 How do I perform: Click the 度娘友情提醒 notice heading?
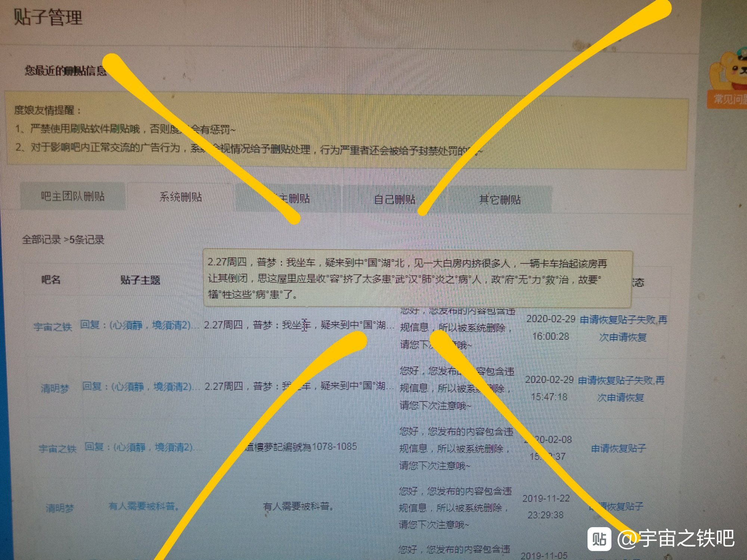[47, 111]
